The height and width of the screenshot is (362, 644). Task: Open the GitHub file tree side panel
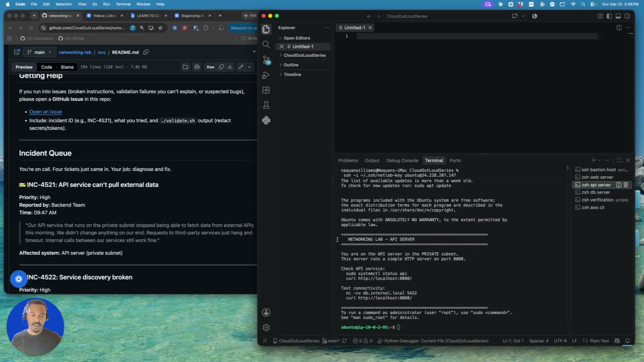coord(17,52)
